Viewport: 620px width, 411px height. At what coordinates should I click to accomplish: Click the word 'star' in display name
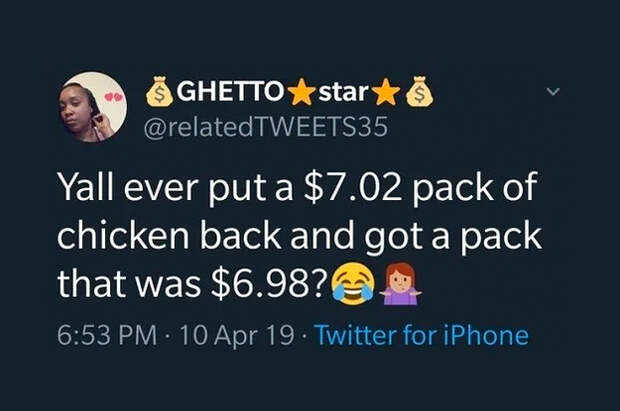pos(343,92)
